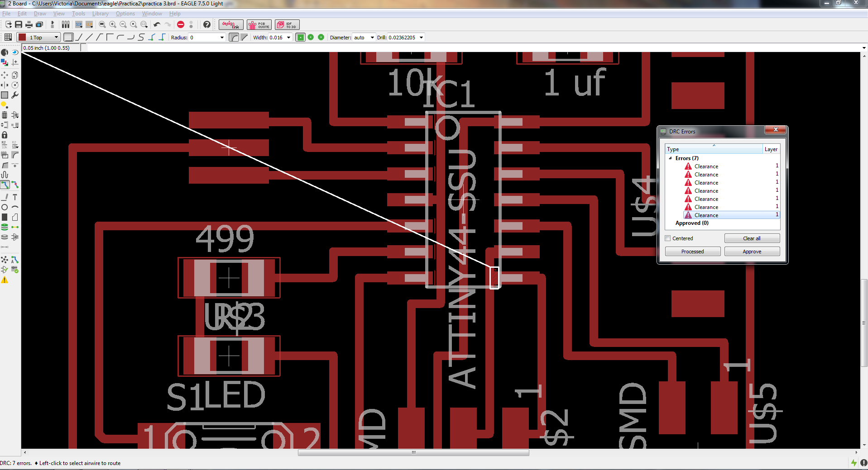Click the Approve button
Screen dimensions: 868x470
pyautogui.click(x=752, y=252)
